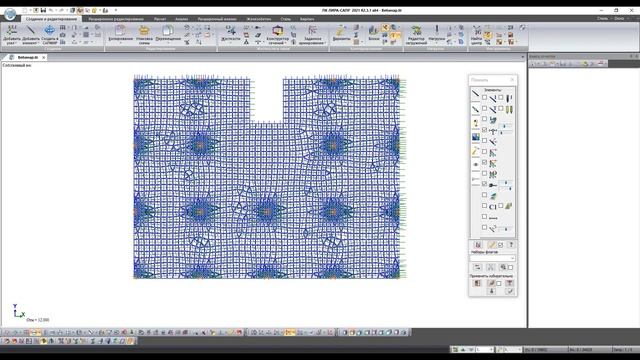Select the Befawap document tab
The image size is (640, 360).
[x=28, y=58]
